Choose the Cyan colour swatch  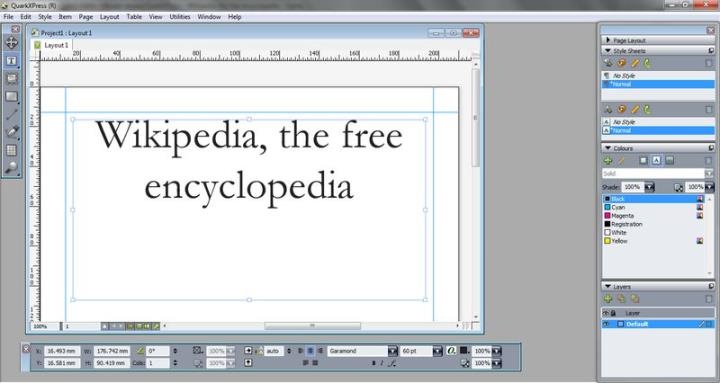[607, 207]
